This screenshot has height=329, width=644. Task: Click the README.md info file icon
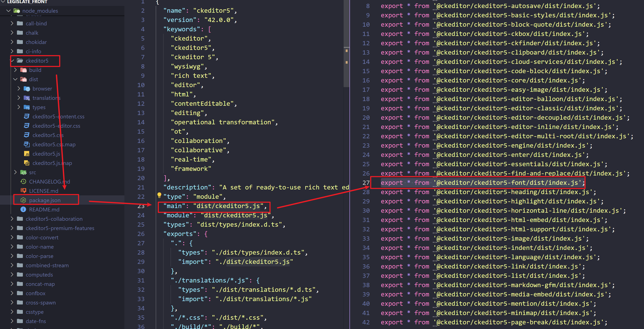pyautogui.click(x=23, y=209)
